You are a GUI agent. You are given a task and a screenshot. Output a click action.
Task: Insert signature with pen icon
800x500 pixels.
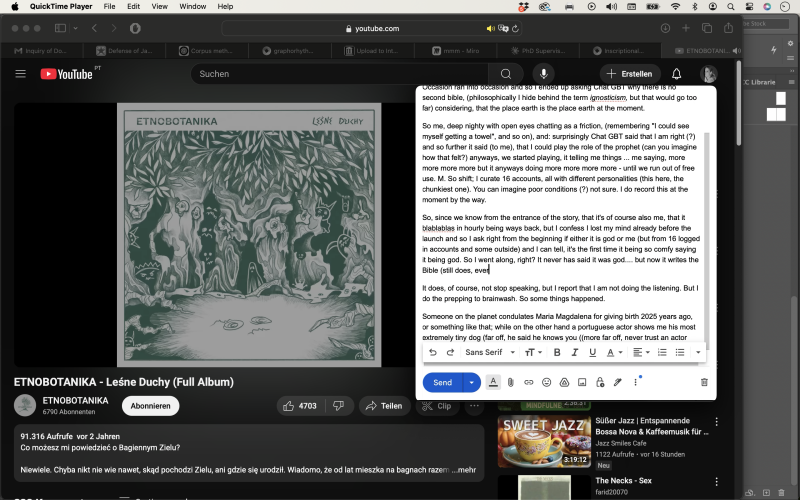[617, 382]
